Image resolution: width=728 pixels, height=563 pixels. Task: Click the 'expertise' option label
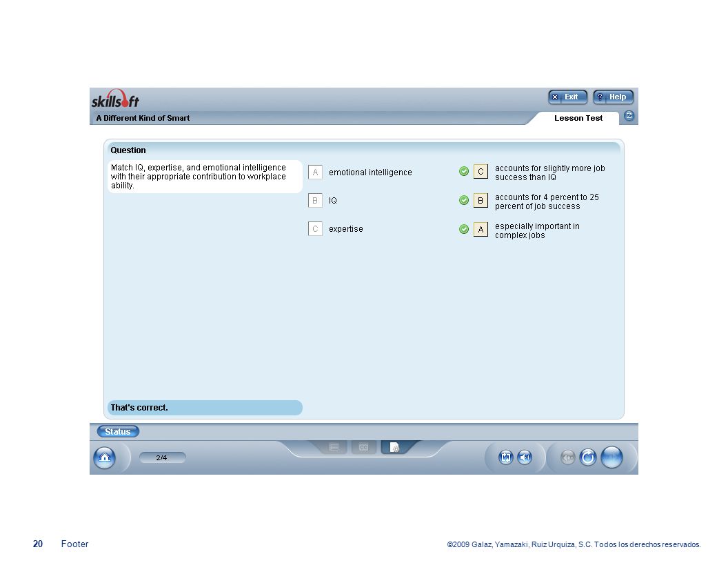[x=346, y=229]
